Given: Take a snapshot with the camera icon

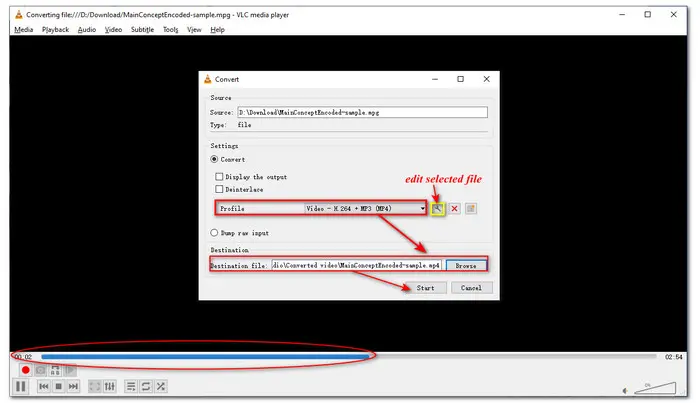Looking at the screenshot, I should click(40, 370).
